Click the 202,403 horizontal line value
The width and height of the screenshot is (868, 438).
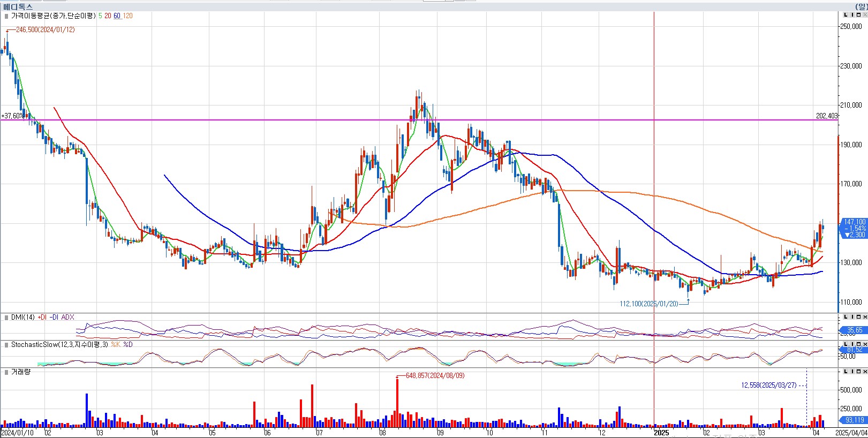click(827, 116)
